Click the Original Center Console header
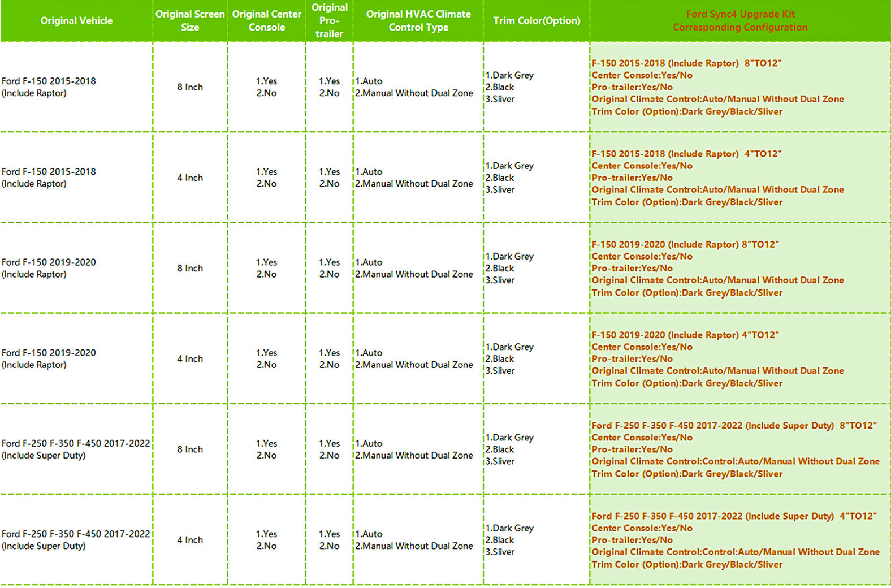This screenshot has height=588, width=891. point(267,21)
